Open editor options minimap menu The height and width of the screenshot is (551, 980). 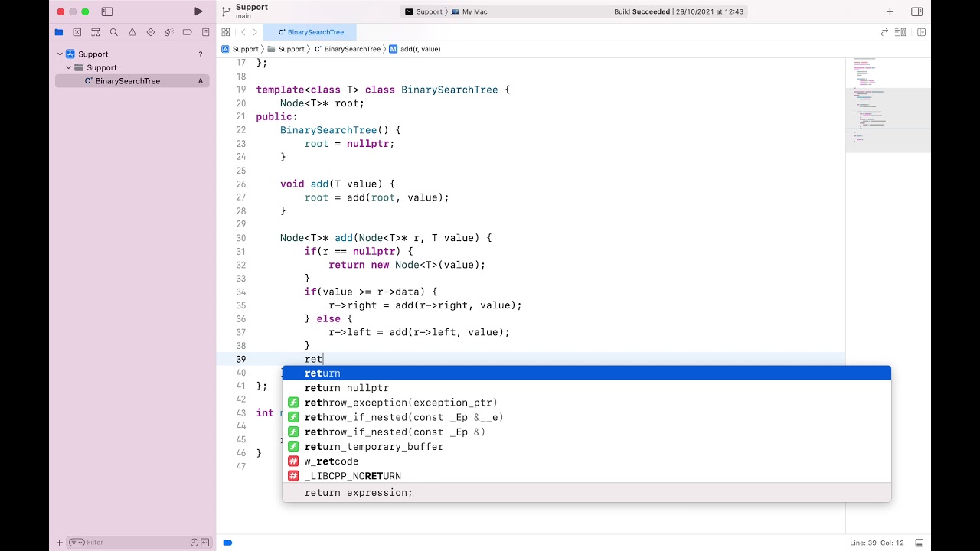point(901,32)
